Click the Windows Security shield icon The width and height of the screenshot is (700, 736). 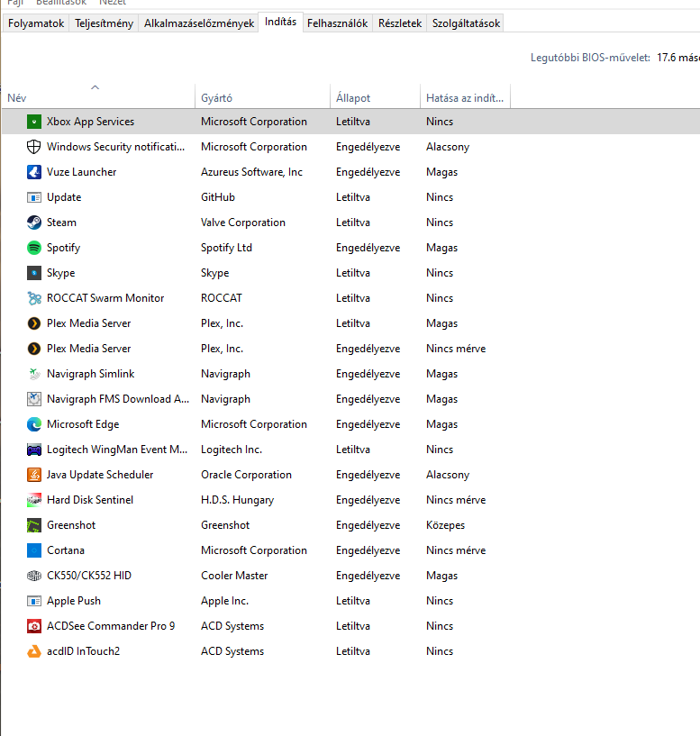[x=34, y=147]
